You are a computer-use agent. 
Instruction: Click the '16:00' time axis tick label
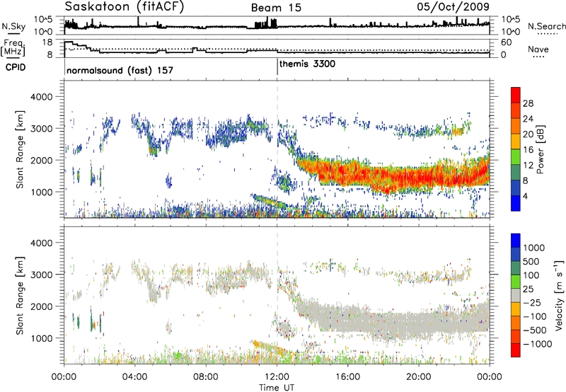pos(347,376)
